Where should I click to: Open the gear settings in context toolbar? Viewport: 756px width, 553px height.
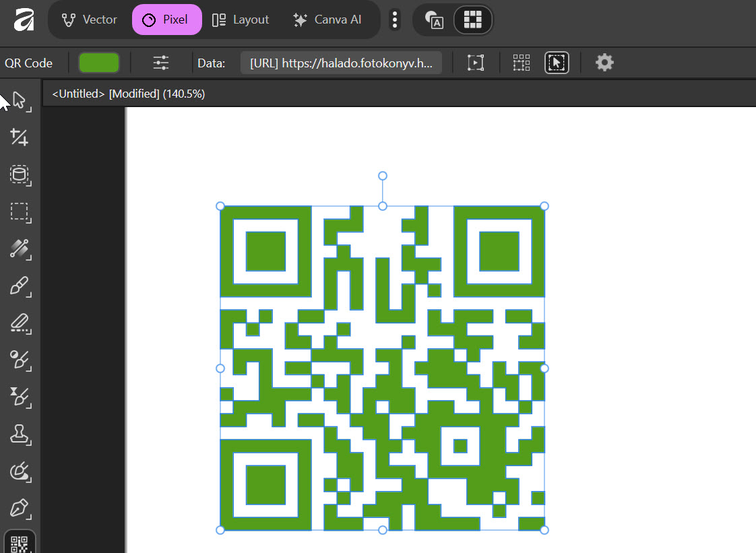tap(604, 63)
